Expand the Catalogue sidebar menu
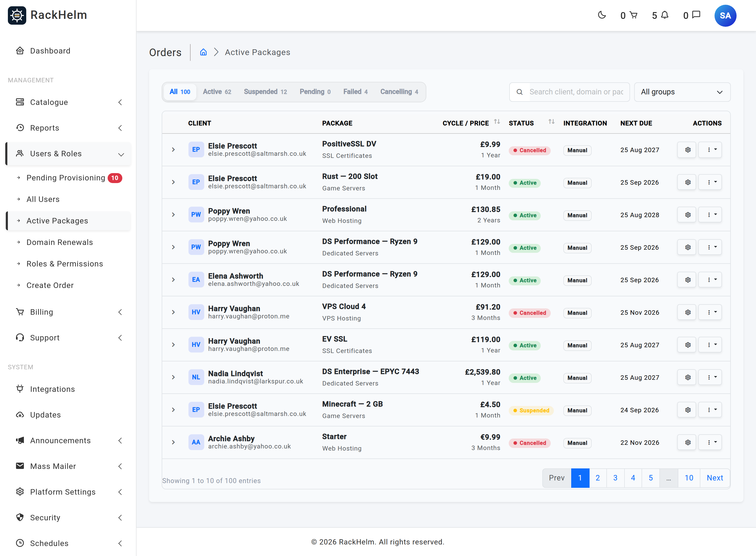 point(68,102)
